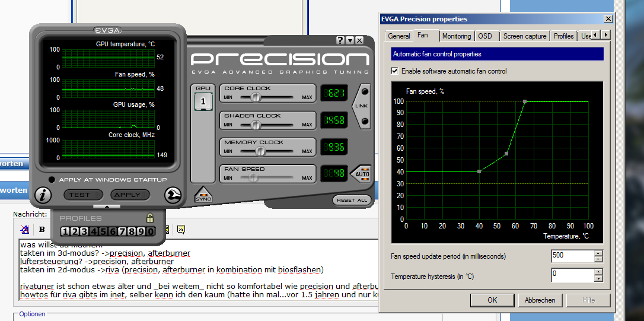Collapse the Profiles drawer arrow
644x321 pixels.
coord(107,206)
